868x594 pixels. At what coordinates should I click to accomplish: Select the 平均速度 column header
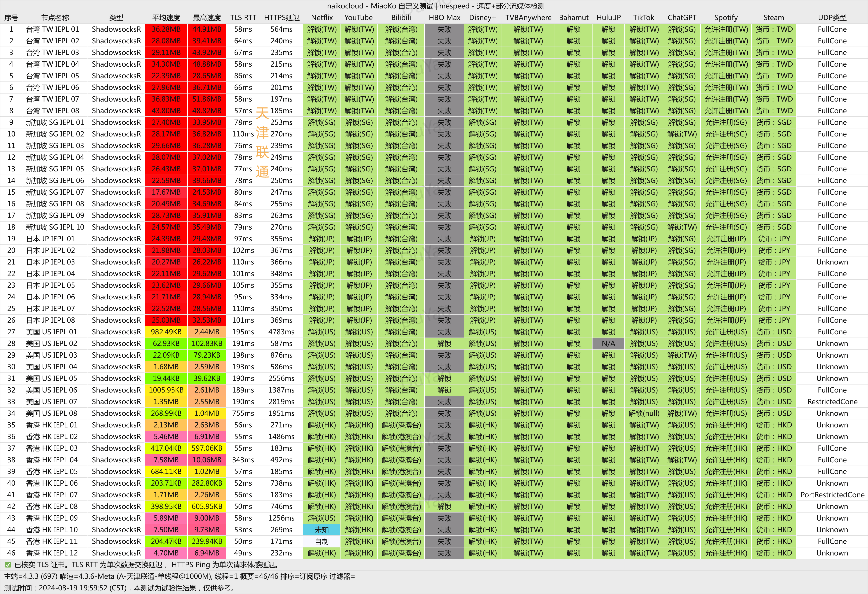pos(166,17)
